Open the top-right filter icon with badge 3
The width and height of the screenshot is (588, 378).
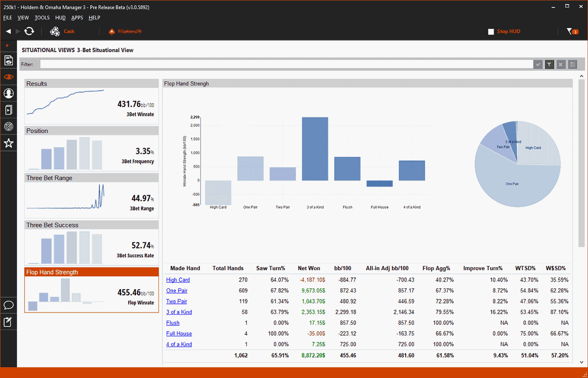572,31
